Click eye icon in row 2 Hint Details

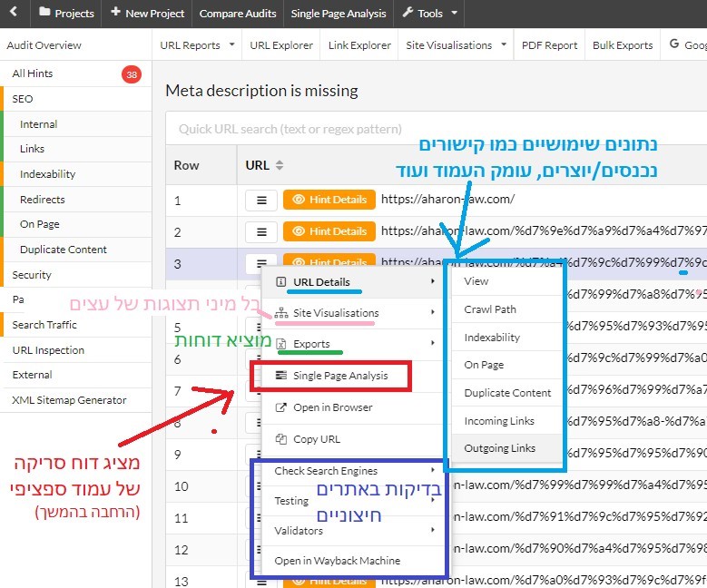pyautogui.click(x=299, y=231)
